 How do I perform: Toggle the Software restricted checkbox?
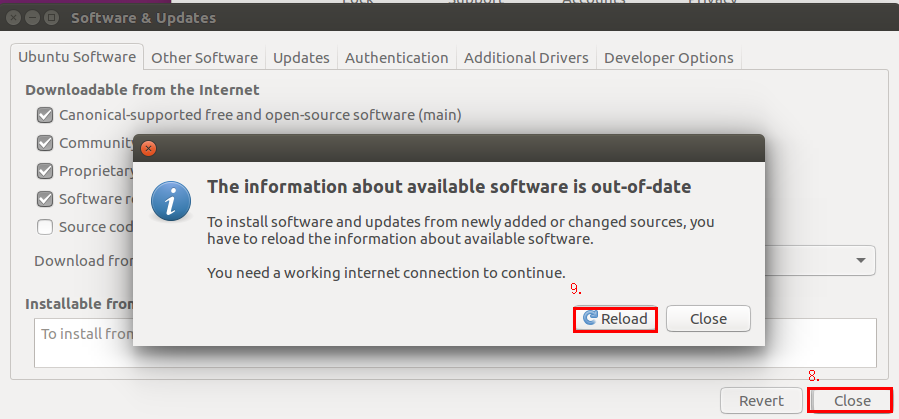click(x=45, y=199)
